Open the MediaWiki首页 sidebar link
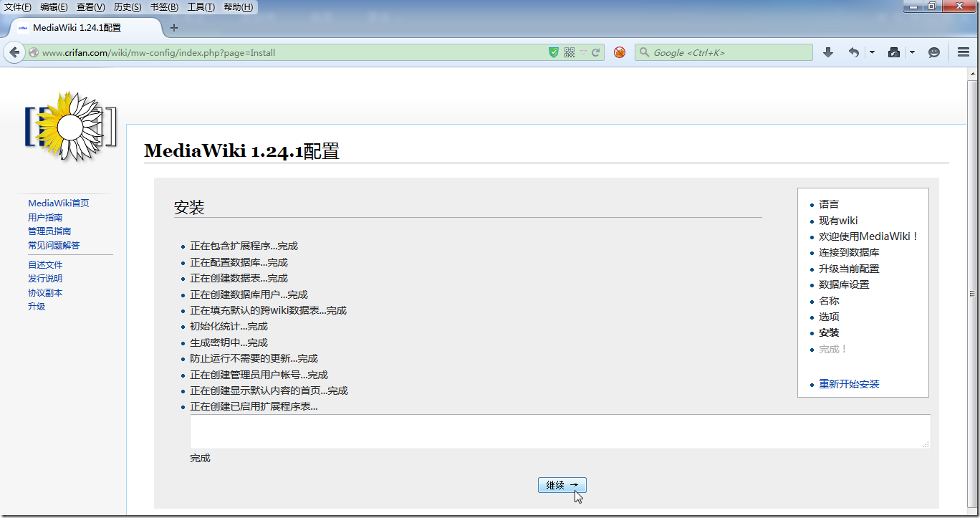This screenshot has height=518, width=980. pyautogui.click(x=59, y=203)
